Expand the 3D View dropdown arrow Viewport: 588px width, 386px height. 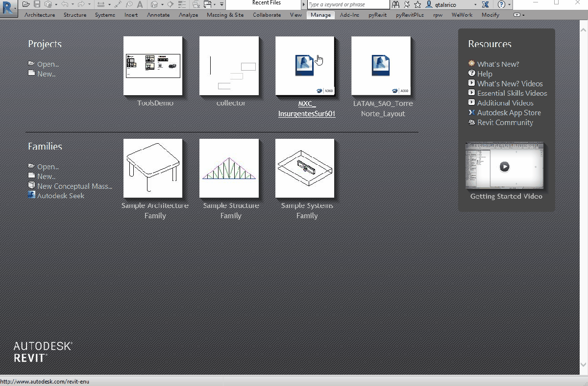pos(162,4)
